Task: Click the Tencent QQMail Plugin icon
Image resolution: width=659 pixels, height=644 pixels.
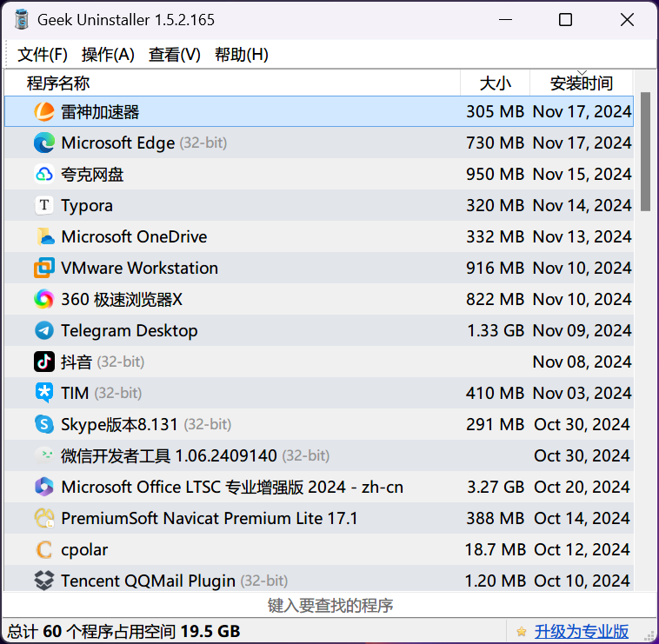Action: pyautogui.click(x=44, y=581)
